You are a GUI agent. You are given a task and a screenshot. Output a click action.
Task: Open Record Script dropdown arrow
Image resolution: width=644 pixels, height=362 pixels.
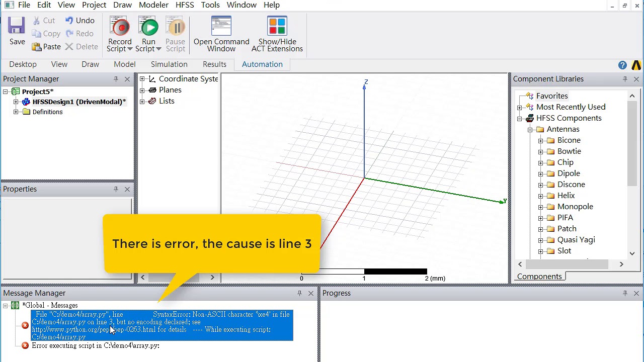point(130,49)
